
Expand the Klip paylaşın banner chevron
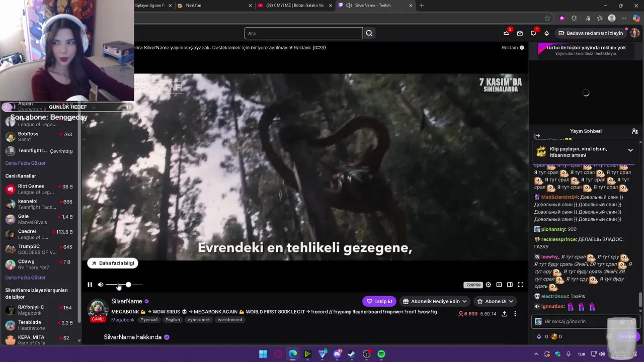pyautogui.click(x=630, y=150)
